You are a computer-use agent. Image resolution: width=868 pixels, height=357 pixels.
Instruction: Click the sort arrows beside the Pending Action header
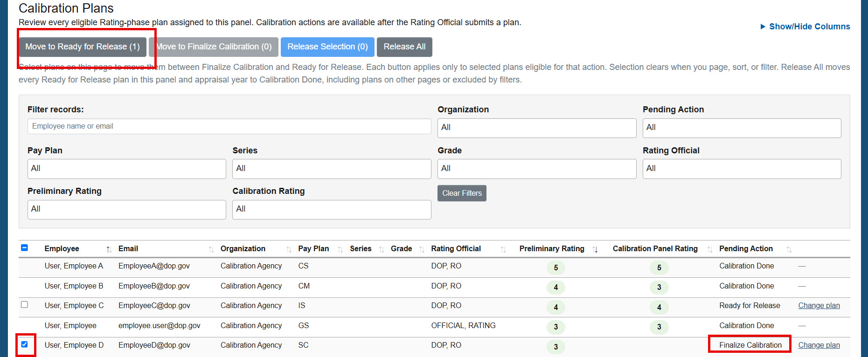point(789,249)
